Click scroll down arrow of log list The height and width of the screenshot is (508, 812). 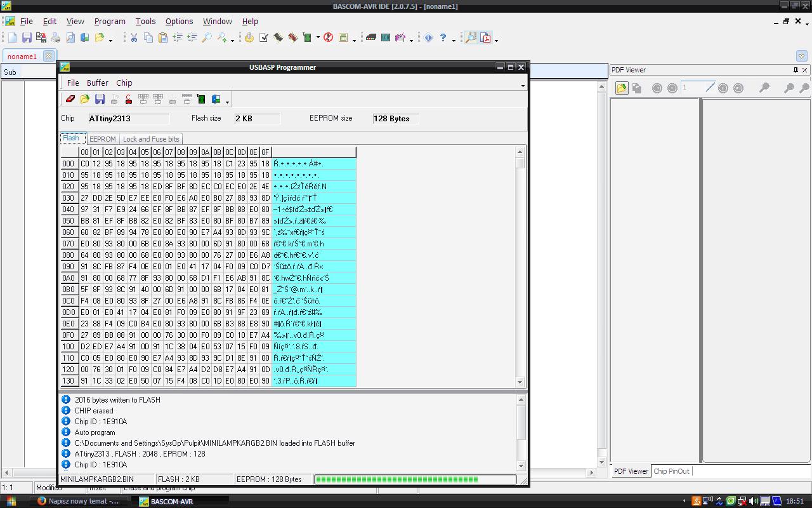click(521, 466)
